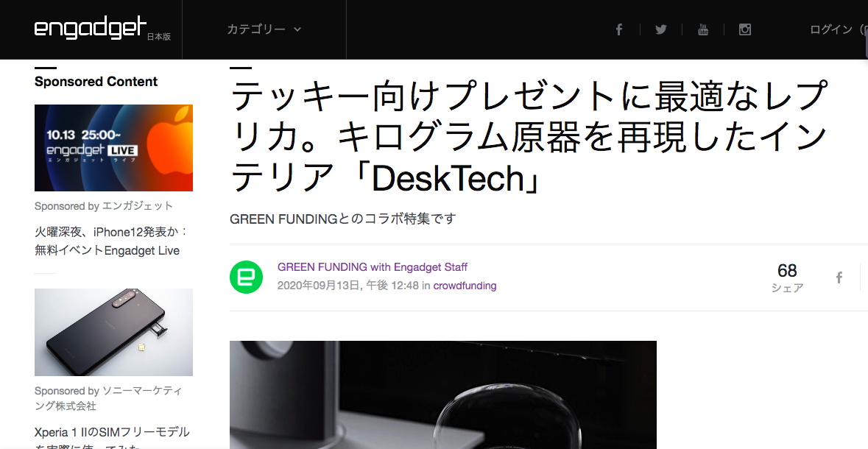Click the Engadget 日本版 logo
The image size is (868, 449).
coord(102,29)
